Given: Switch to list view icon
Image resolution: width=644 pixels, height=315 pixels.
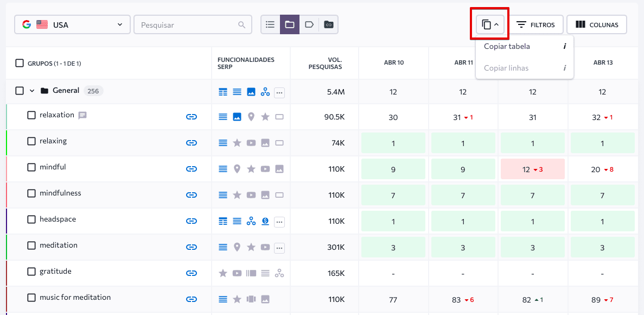Looking at the screenshot, I should (x=270, y=24).
